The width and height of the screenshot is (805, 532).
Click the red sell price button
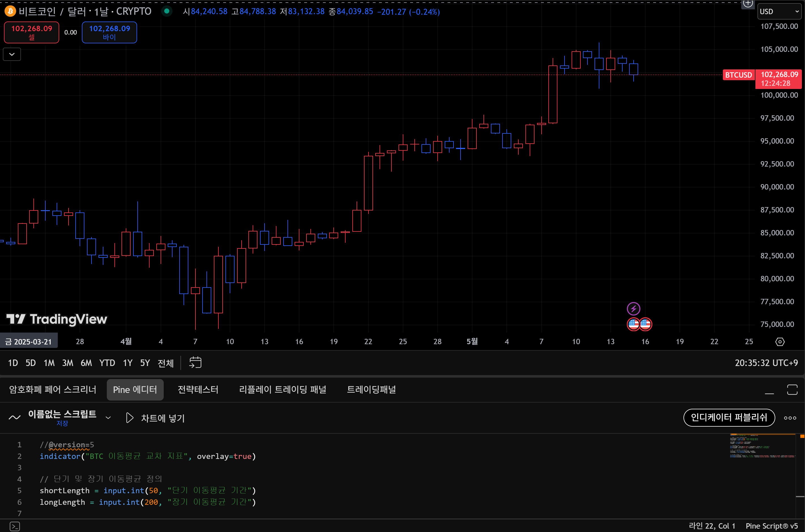pos(31,32)
